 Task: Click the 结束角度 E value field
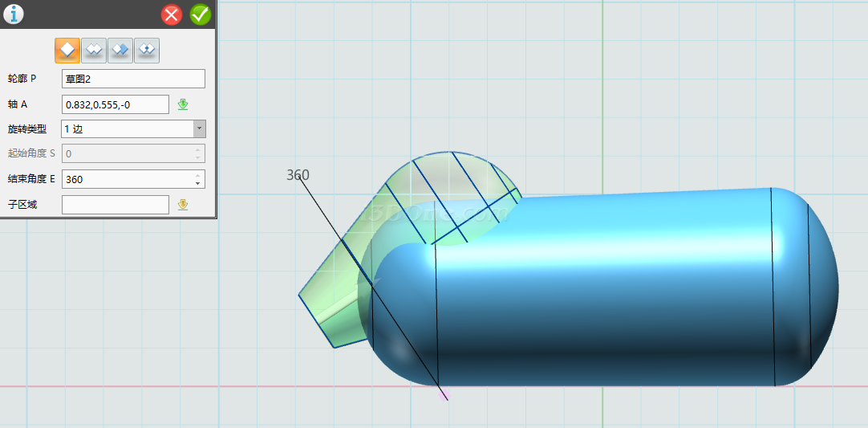(x=127, y=179)
